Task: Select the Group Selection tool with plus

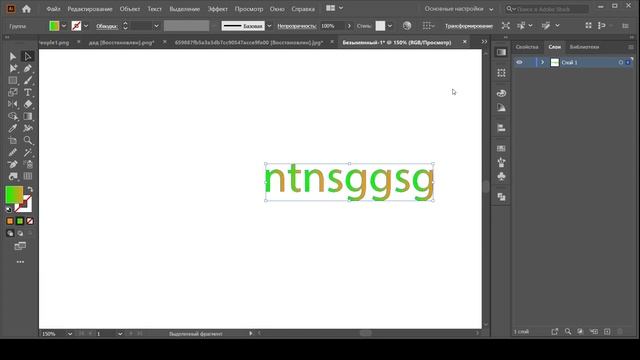Action: (x=13, y=68)
